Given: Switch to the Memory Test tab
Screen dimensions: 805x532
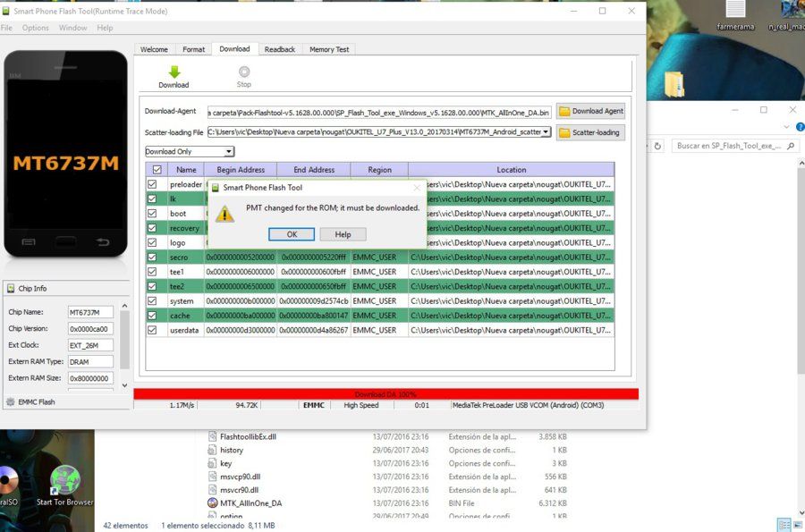Looking at the screenshot, I should pyautogui.click(x=329, y=49).
